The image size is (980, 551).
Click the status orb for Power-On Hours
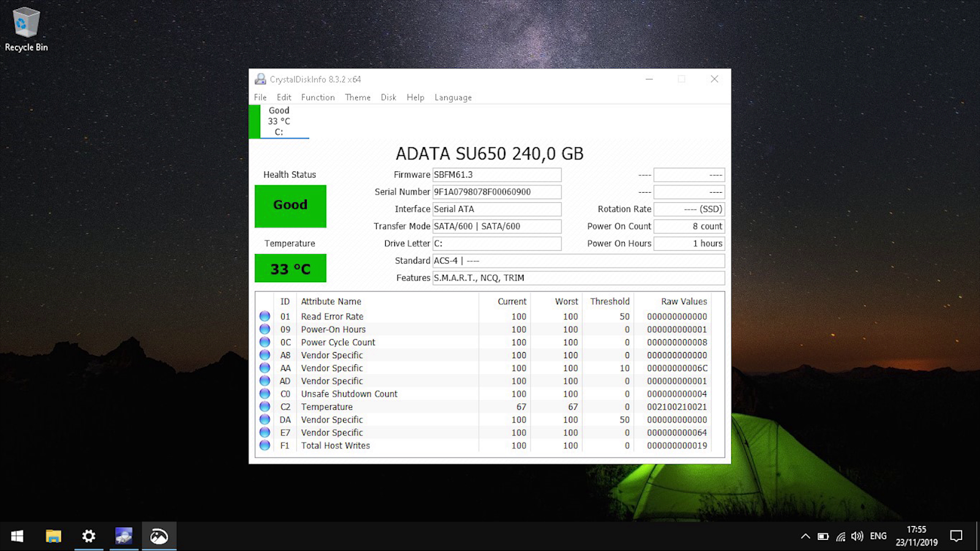pos(265,329)
